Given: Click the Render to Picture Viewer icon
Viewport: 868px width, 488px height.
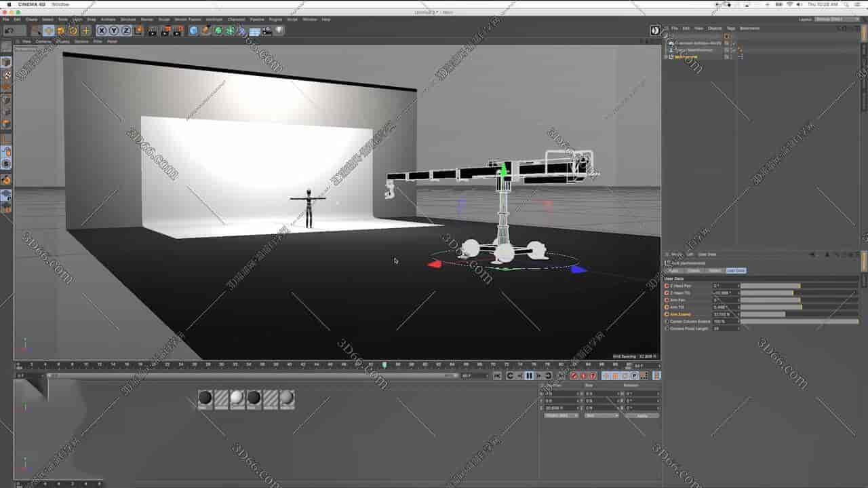Looking at the screenshot, I should click(165, 31).
